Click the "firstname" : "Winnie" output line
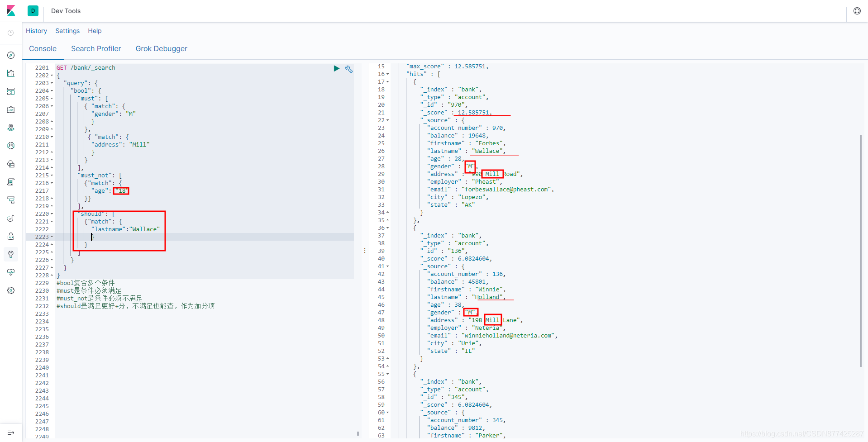Screen dimensions: 868x442 click(467, 290)
